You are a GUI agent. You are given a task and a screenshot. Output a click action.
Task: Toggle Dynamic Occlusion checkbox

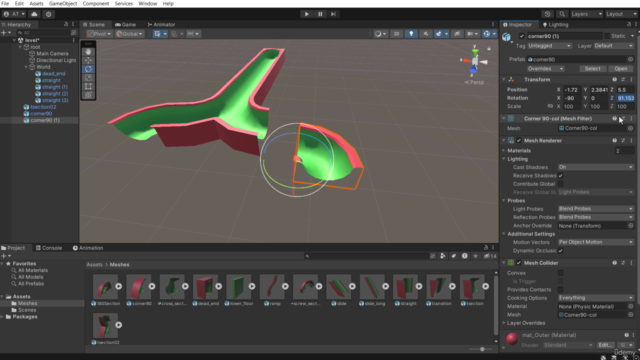pyautogui.click(x=560, y=251)
